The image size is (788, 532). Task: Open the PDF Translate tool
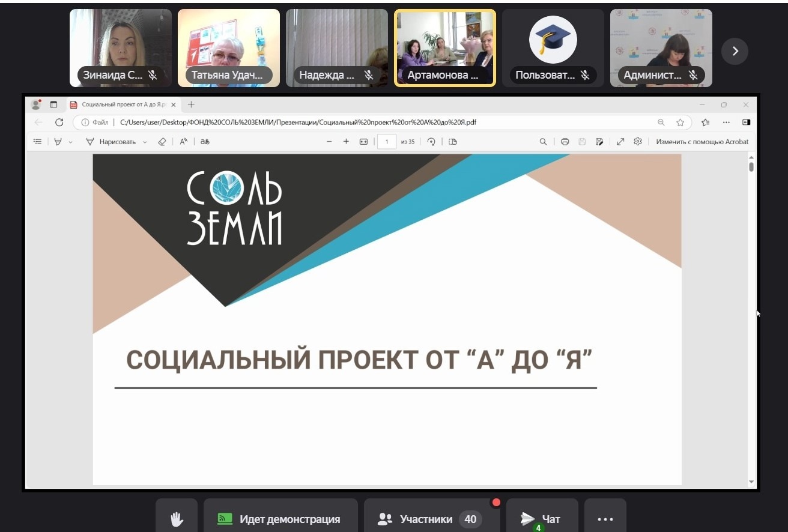tap(205, 142)
